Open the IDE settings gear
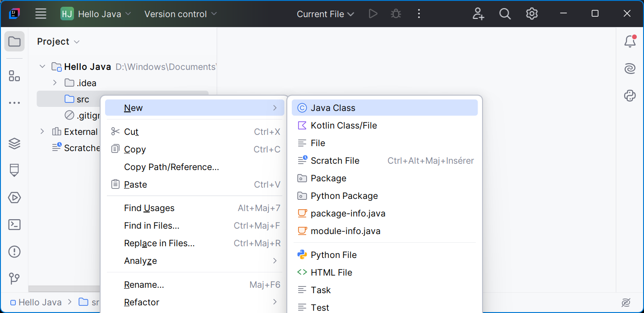 (x=532, y=14)
